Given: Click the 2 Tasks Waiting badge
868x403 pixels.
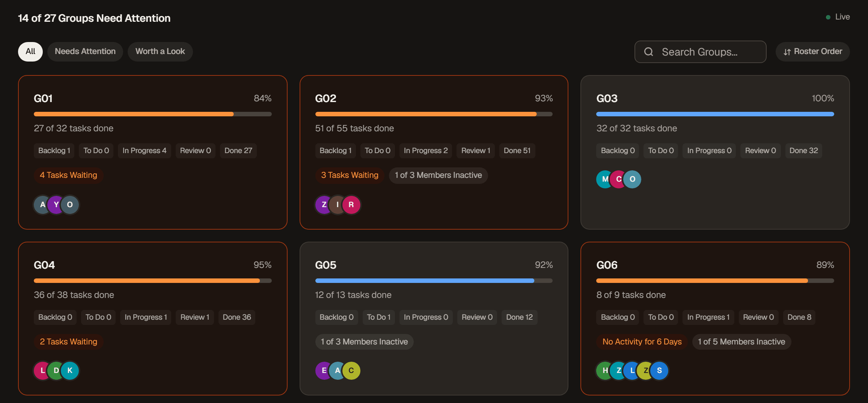Looking at the screenshot, I should [68, 342].
